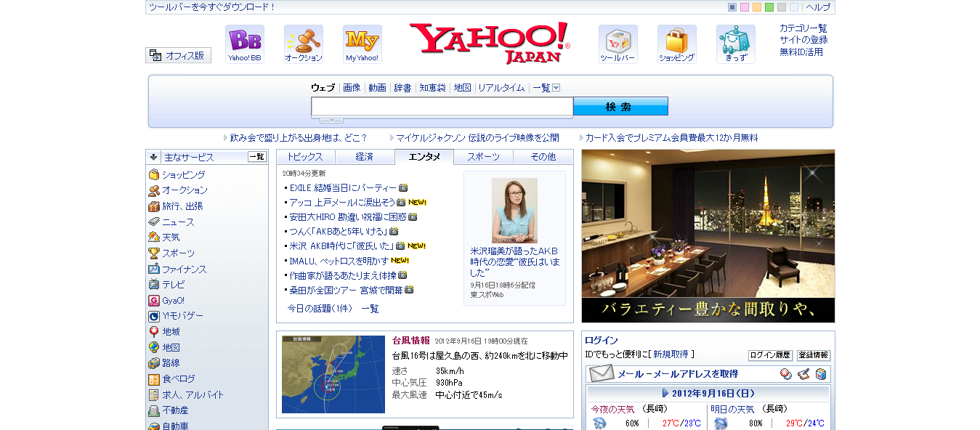Switch to the トピックス tab
Viewport: 980px width, 430px height.
coord(305,157)
